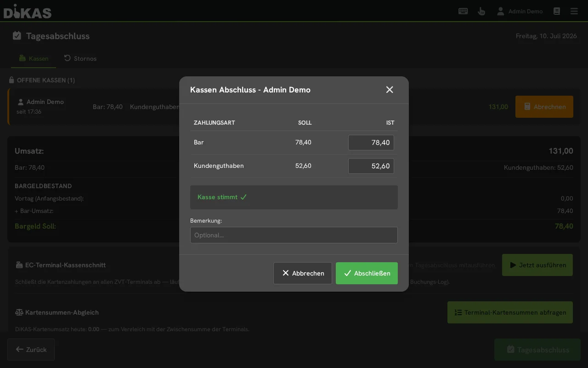The height and width of the screenshot is (368, 588).
Task: Run EC terminal with Jetzt ausführen
Action: click(537, 265)
